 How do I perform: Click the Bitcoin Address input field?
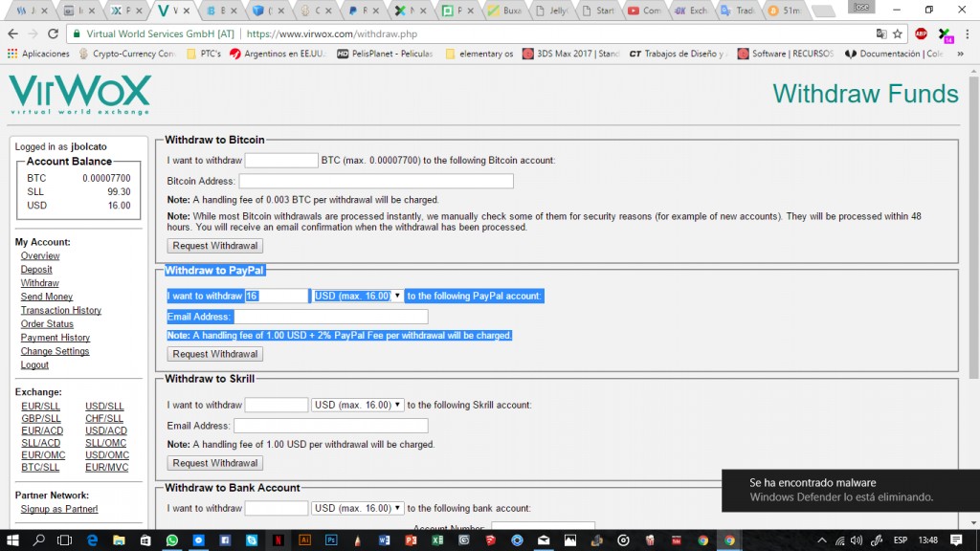(376, 182)
